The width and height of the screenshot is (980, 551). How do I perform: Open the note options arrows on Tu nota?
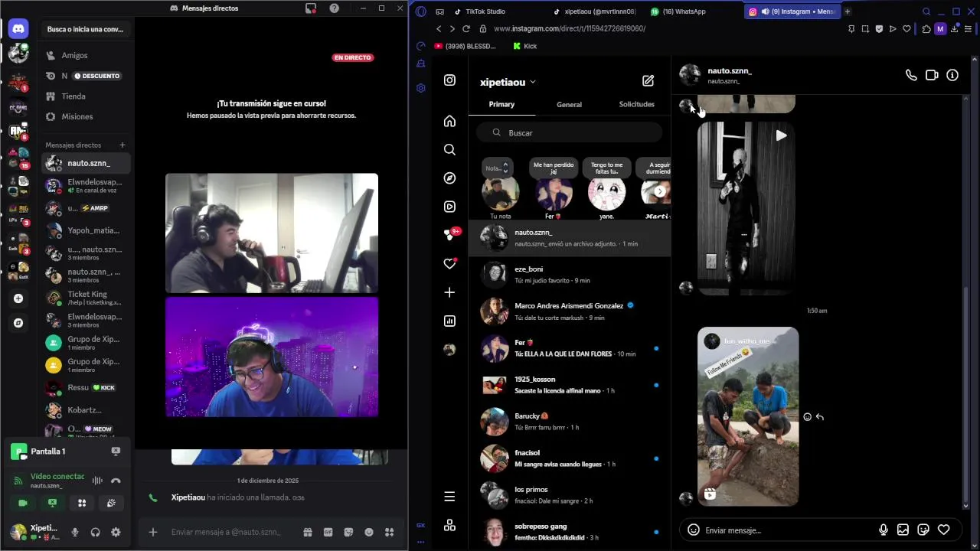(505, 168)
